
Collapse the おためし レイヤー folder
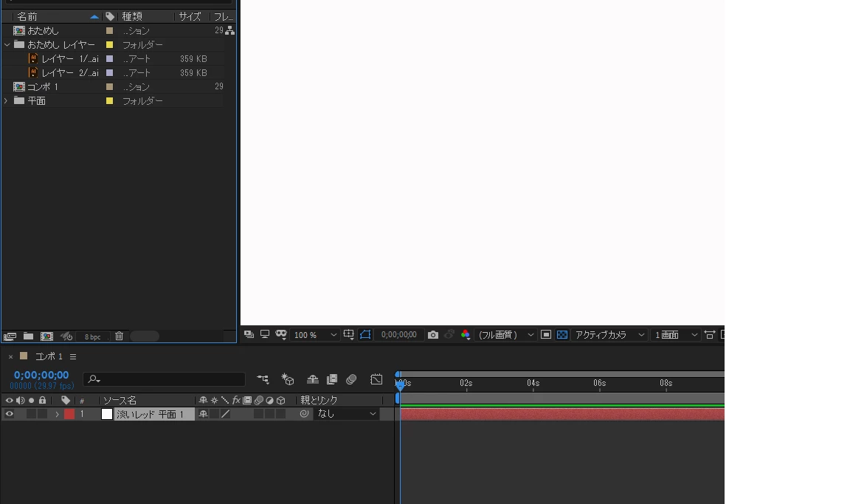click(7, 45)
